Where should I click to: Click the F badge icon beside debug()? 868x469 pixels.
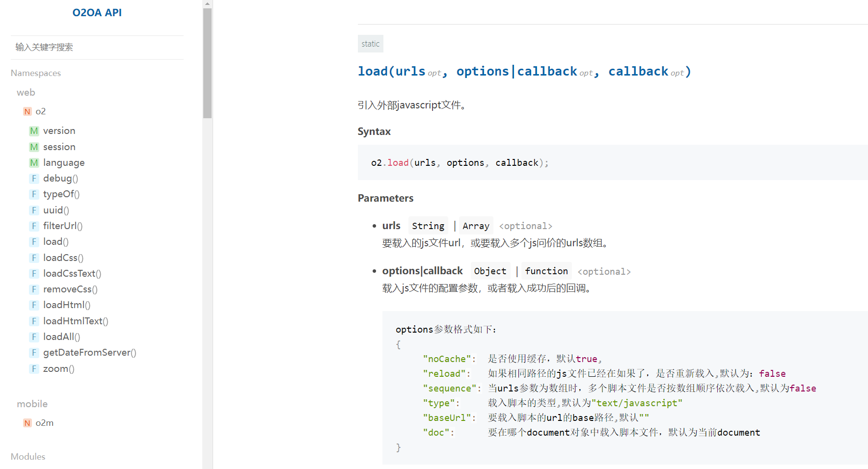34,179
